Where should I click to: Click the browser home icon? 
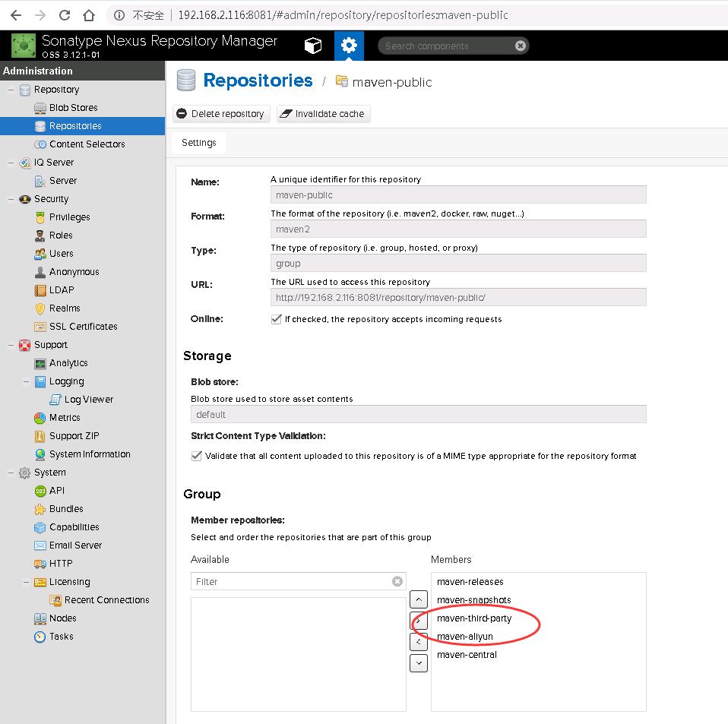[x=89, y=15]
